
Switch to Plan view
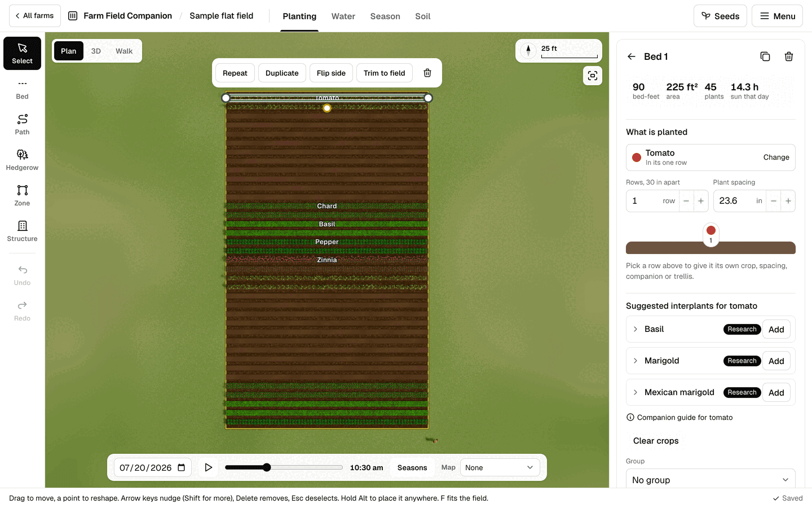tap(69, 51)
